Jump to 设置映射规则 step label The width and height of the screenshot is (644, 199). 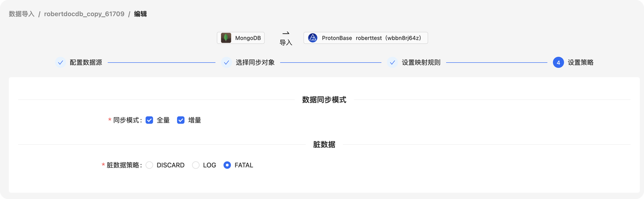[421, 63]
